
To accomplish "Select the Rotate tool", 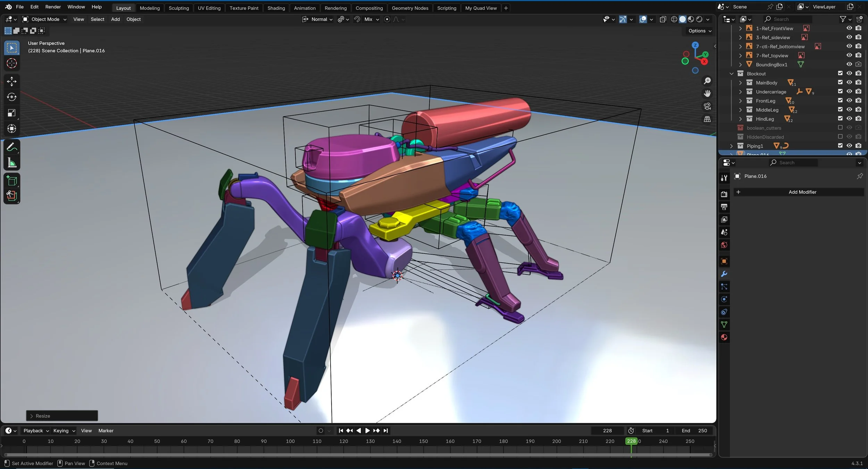I will (x=11, y=97).
